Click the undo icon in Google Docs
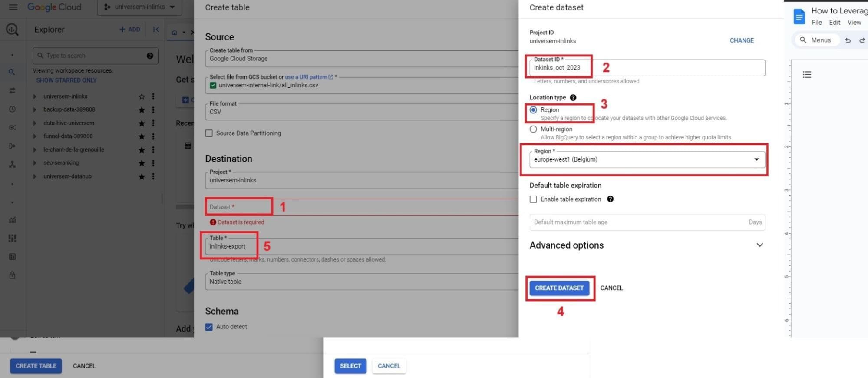The width and height of the screenshot is (868, 378). 848,40
